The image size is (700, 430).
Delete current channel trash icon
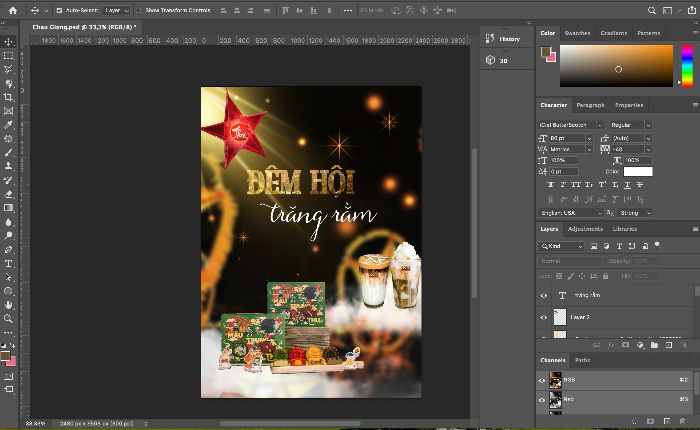click(x=682, y=421)
